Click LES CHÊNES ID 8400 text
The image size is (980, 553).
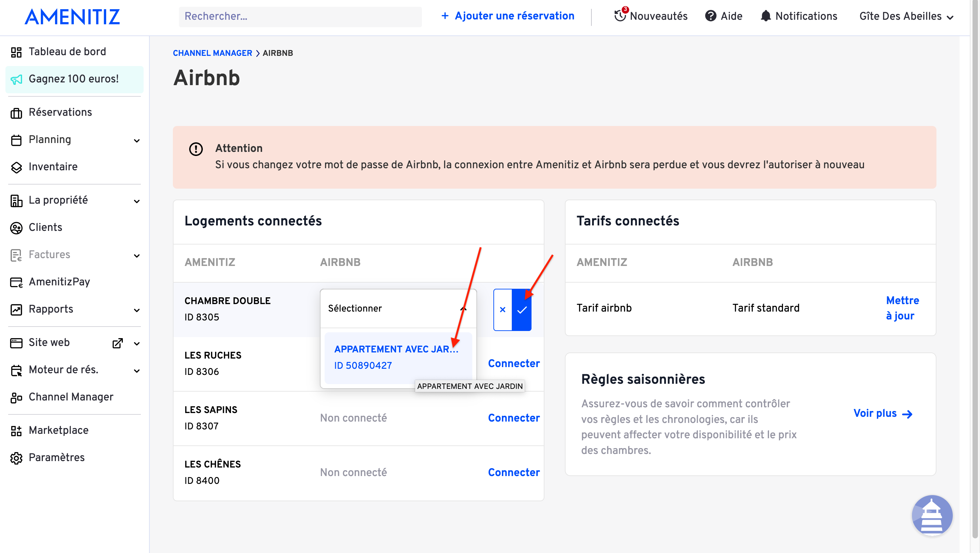coord(212,472)
